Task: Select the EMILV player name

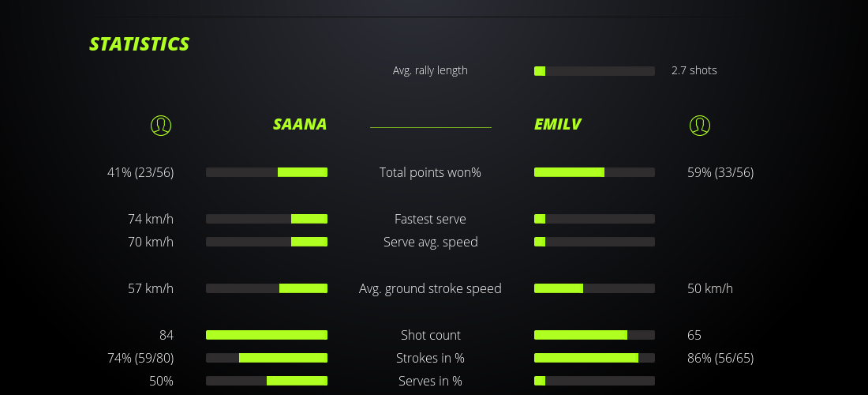Action: tap(558, 124)
